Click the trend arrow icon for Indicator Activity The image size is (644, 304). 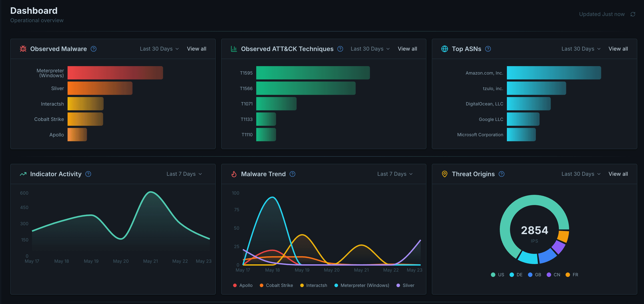click(x=23, y=174)
